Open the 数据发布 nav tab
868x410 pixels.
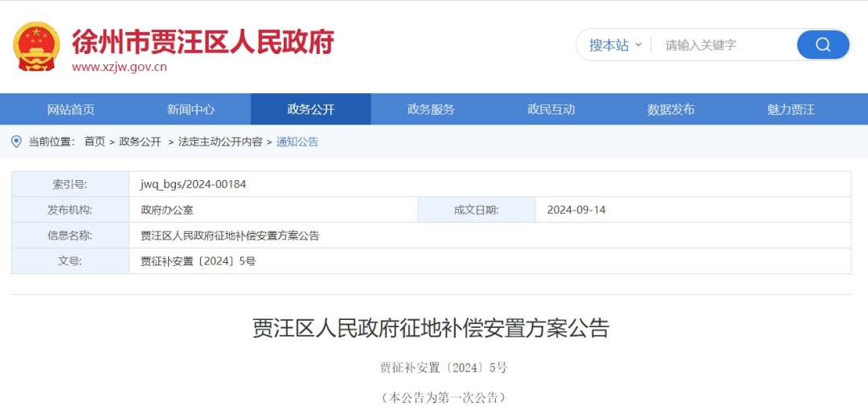(671, 109)
